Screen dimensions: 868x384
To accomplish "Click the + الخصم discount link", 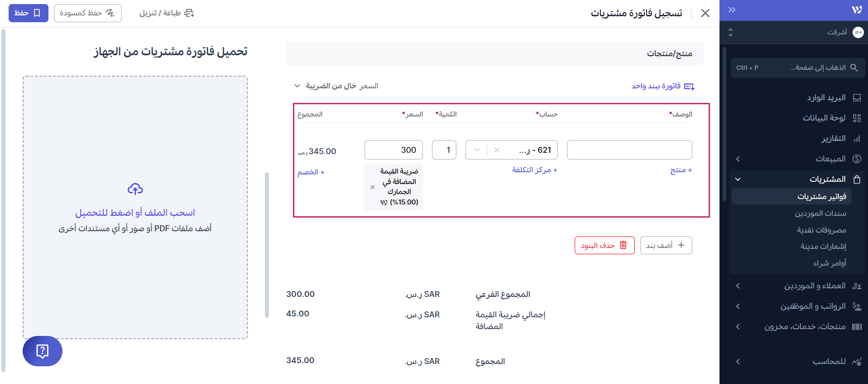I will click(x=311, y=172).
